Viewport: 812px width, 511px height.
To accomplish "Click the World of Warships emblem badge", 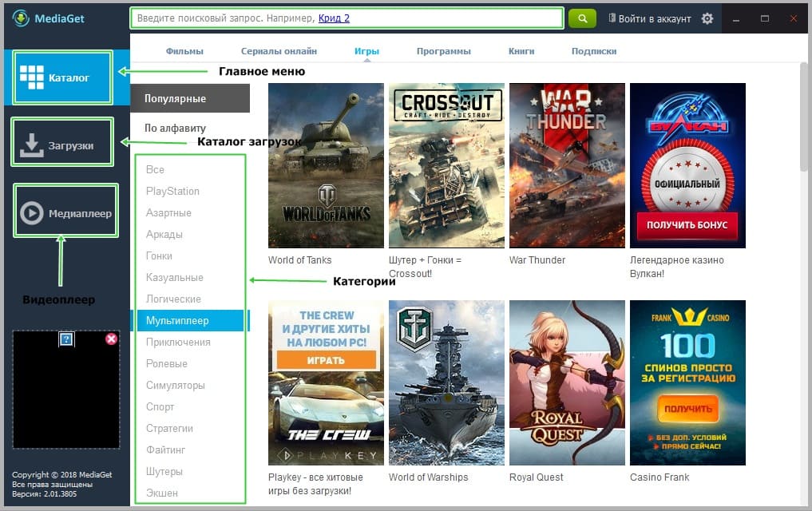I will [x=415, y=328].
